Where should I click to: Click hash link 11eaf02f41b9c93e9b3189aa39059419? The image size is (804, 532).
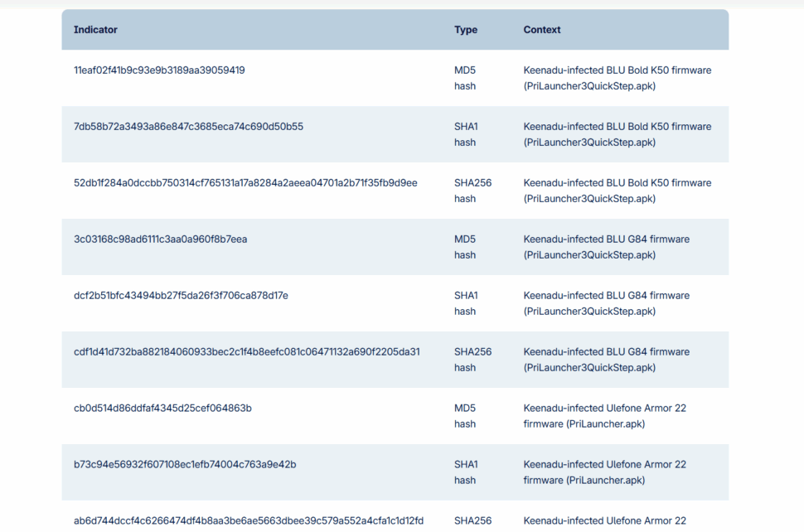(x=157, y=70)
